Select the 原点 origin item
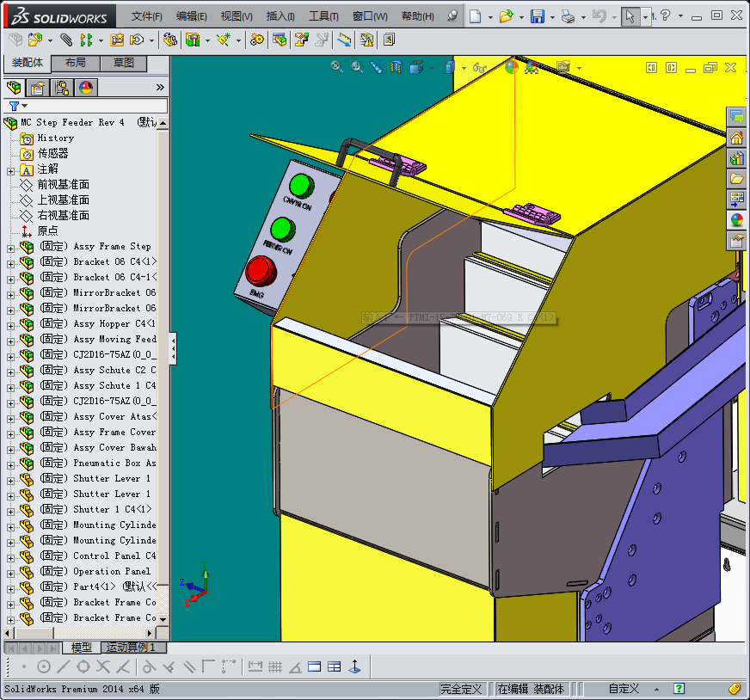The height and width of the screenshot is (700, 750). (x=47, y=231)
